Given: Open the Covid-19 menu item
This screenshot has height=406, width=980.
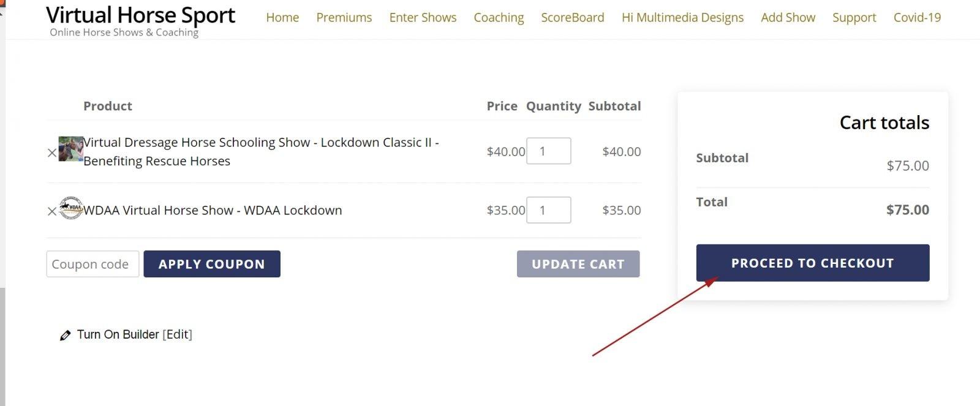Looking at the screenshot, I should (917, 18).
